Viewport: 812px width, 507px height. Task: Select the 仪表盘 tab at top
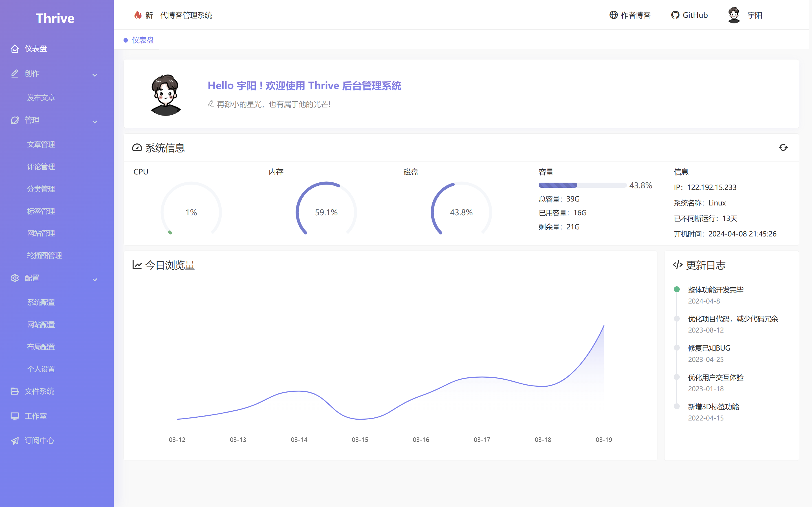142,40
